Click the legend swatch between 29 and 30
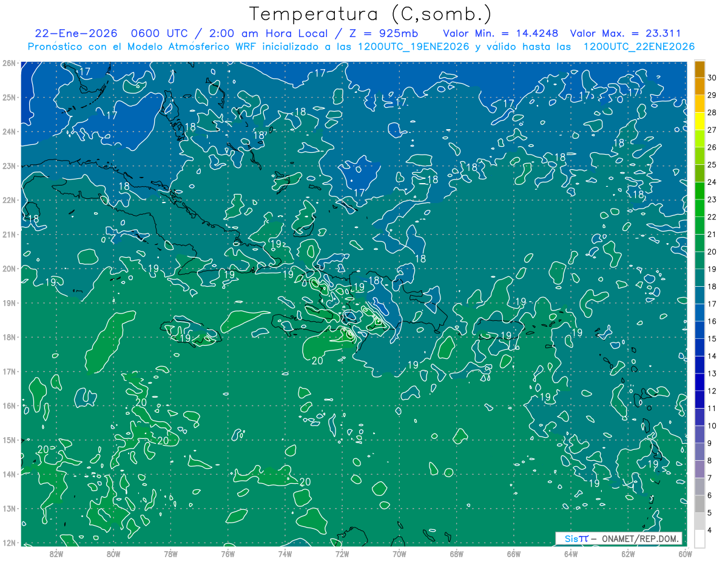This screenshot has width=728, height=562. tap(699, 86)
